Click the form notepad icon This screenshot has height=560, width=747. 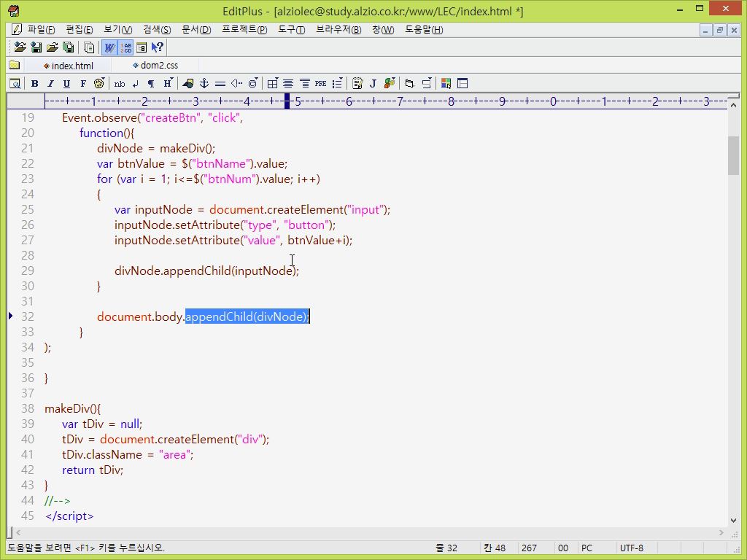pos(357,84)
